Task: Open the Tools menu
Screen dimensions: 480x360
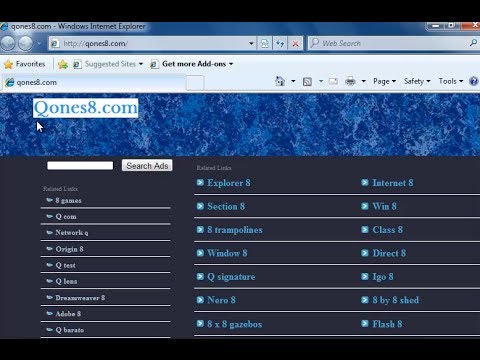Action: 451,81
